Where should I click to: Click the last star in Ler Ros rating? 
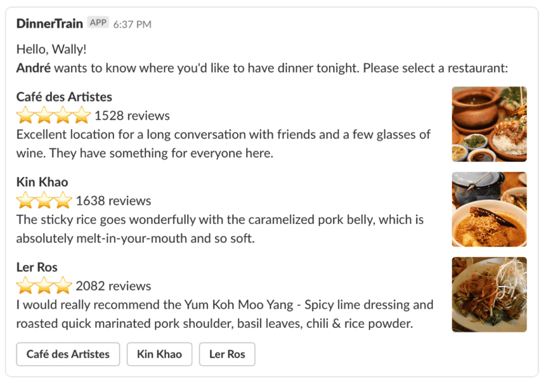coord(62,286)
